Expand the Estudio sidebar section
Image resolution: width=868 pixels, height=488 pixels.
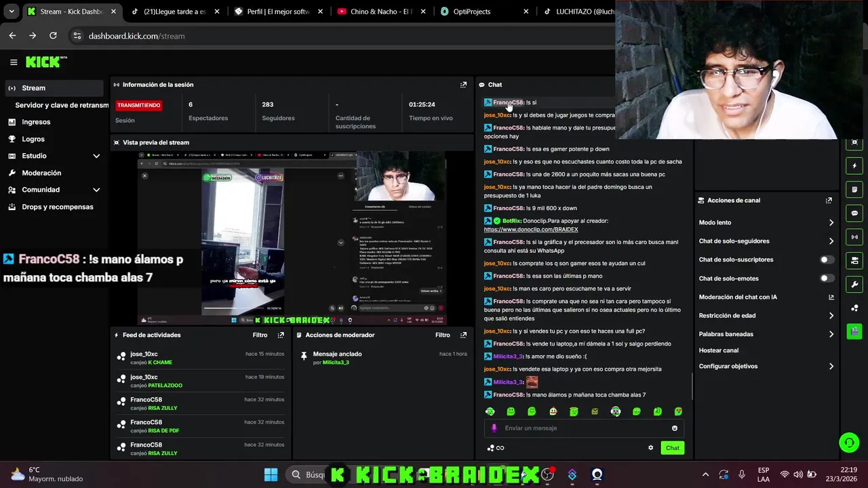pos(96,156)
